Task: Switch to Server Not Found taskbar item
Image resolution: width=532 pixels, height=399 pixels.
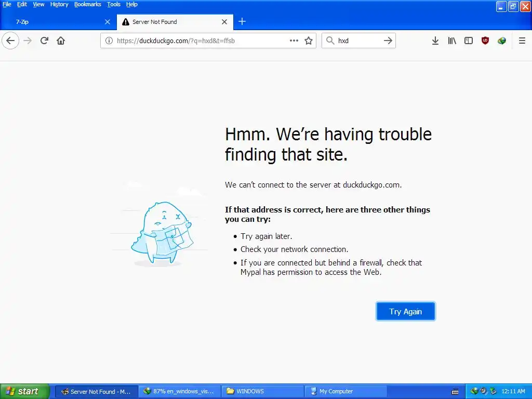Action: click(x=96, y=392)
